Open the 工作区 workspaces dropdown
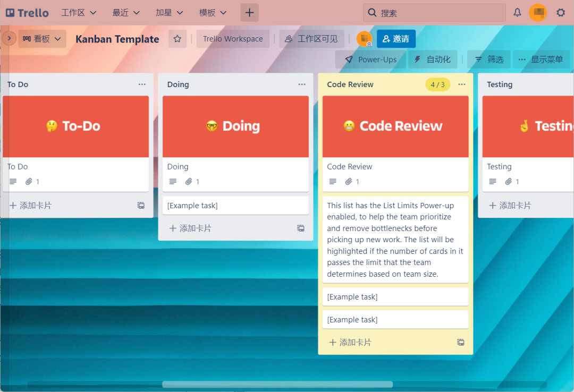 [79, 13]
